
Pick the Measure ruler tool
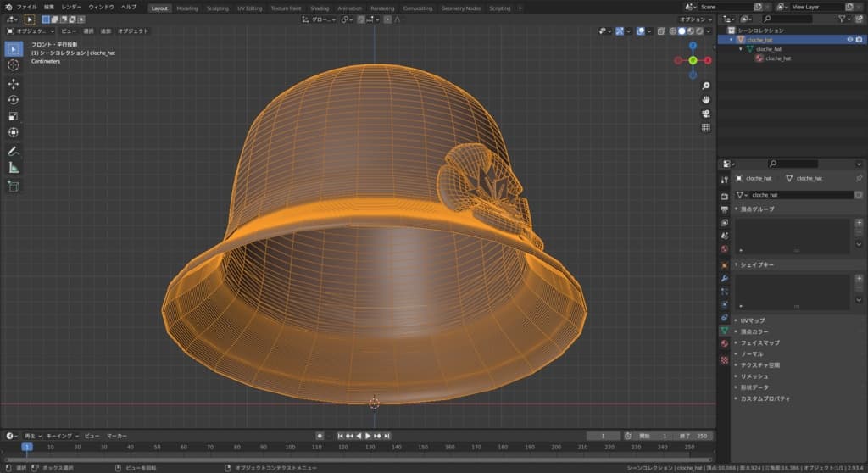click(14, 168)
